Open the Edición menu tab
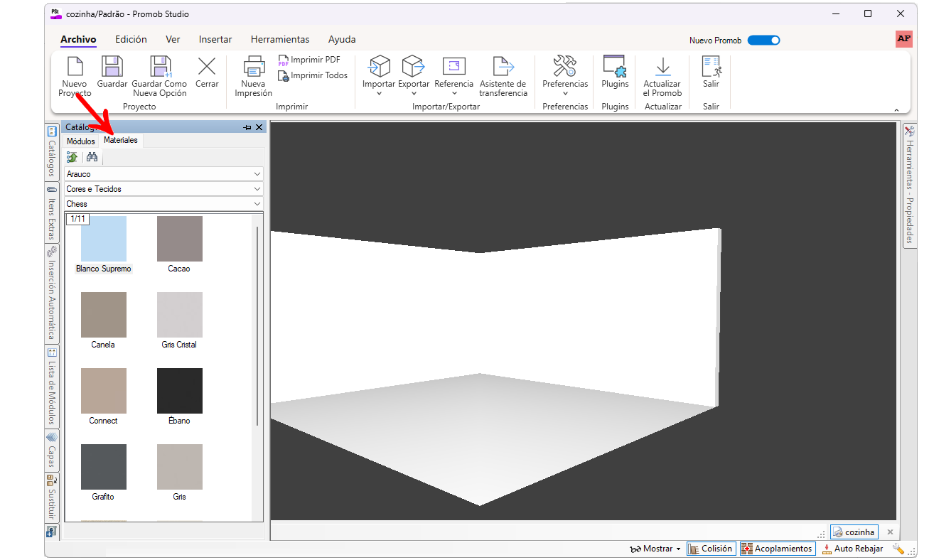 pos(131,40)
